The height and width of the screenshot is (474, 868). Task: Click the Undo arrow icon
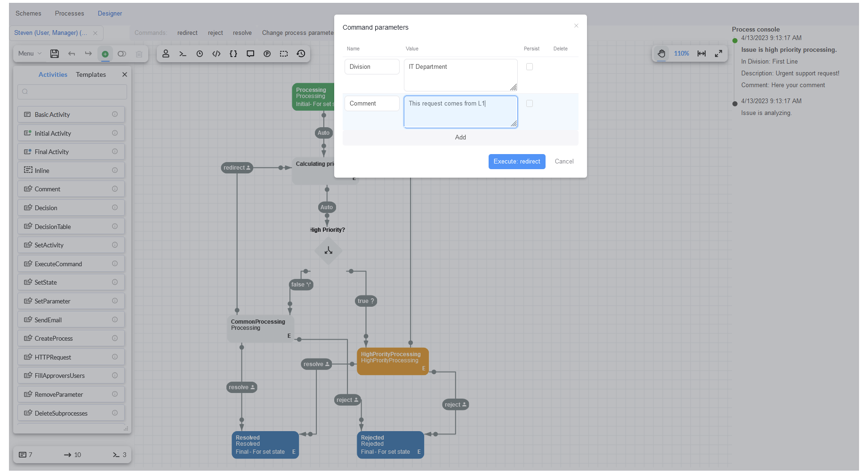72,54
